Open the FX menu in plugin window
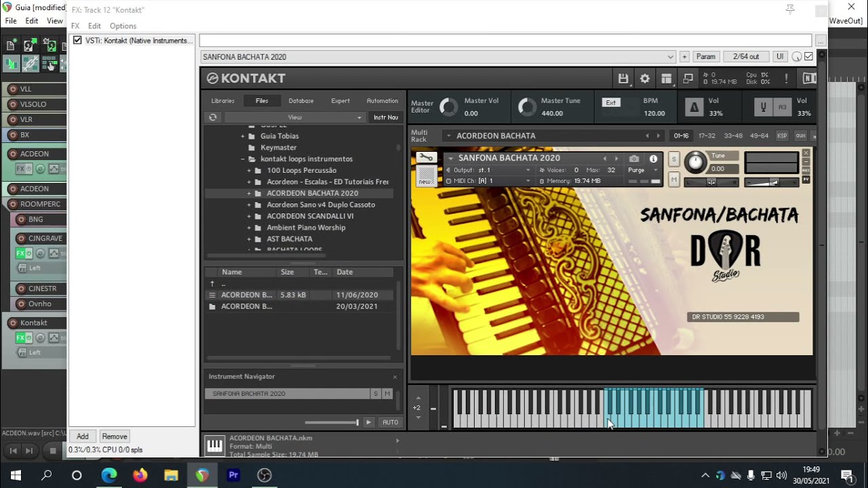The image size is (868, 488). [75, 26]
